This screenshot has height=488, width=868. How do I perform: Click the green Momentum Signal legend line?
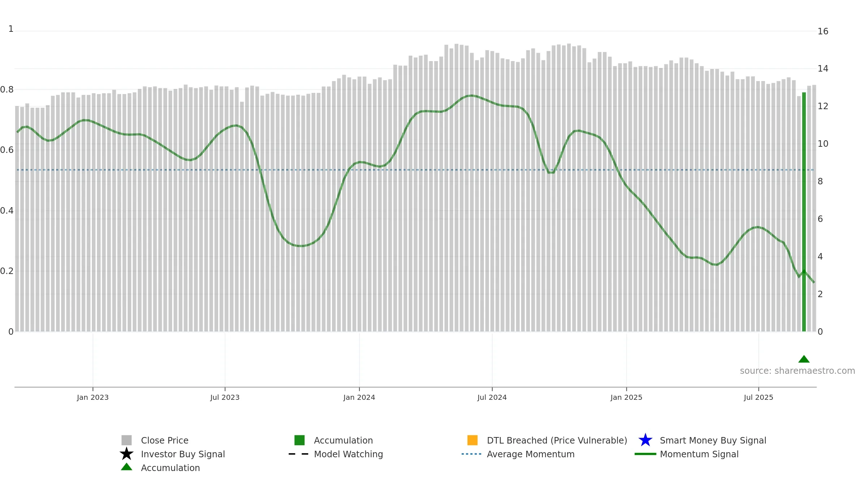pyautogui.click(x=645, y=454)
